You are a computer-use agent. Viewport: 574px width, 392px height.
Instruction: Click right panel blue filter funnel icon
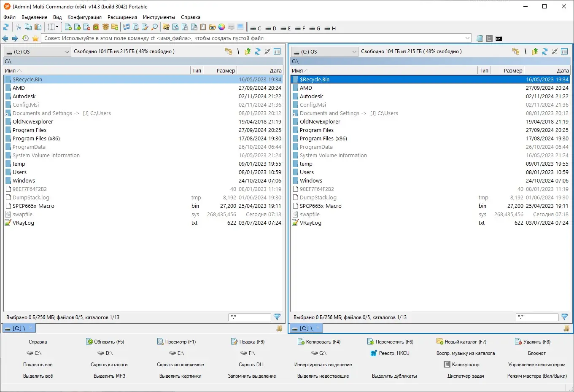(564, 317)
